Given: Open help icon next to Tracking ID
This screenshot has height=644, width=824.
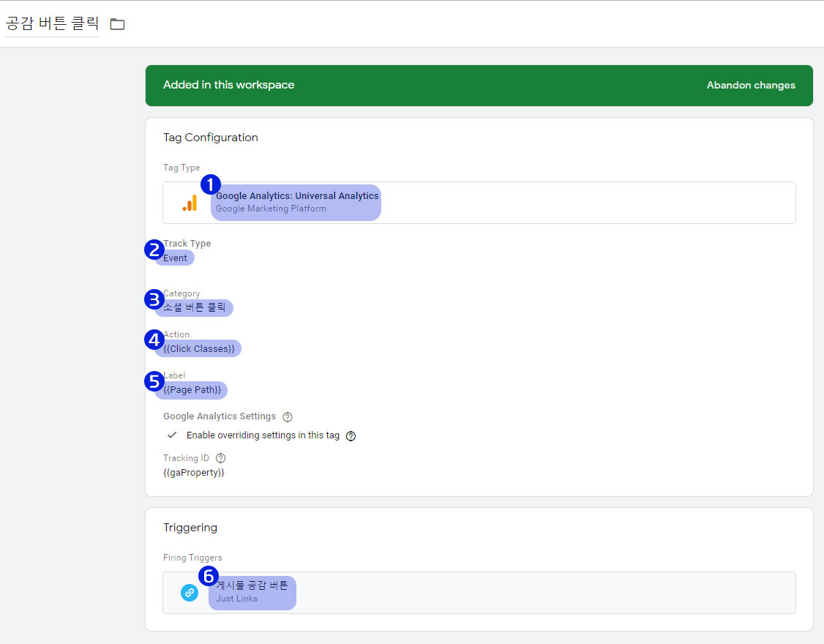Looking at the screenshot, I should pos(221,458).
